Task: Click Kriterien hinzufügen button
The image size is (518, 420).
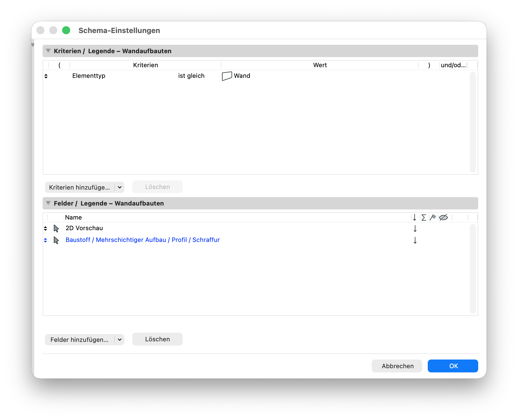Action: click(x=80, y=187)
